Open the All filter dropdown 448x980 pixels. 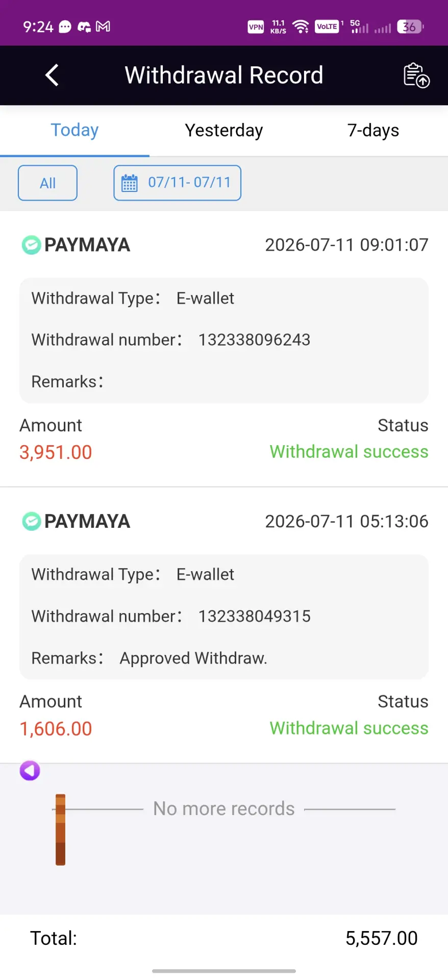tap(47, 183)
